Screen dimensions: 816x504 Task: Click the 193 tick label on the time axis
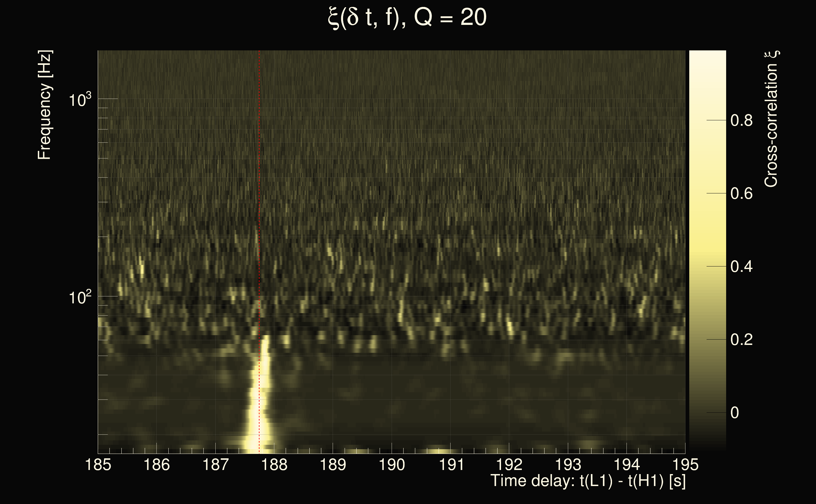pos(568,465)
